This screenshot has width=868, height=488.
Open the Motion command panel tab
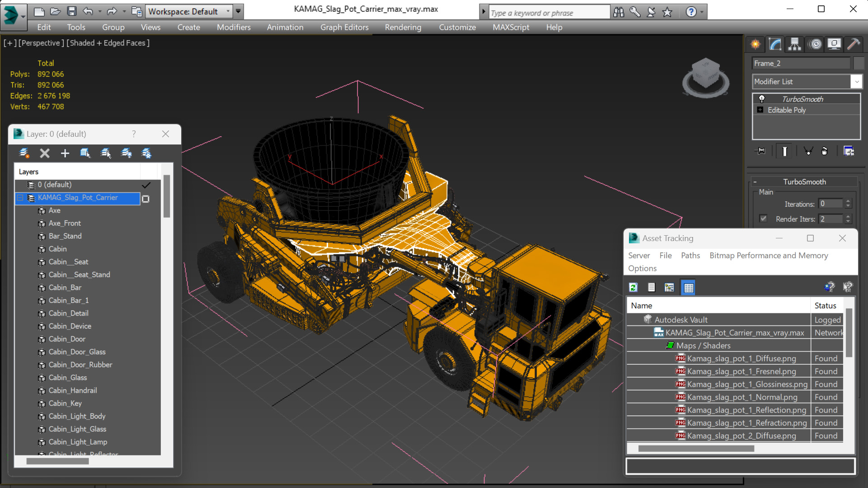816,44
